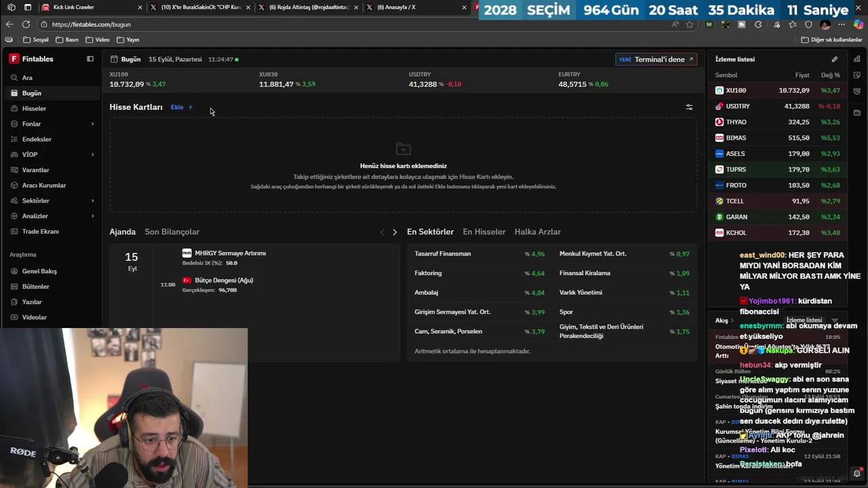Viewport: 868px width, 488px height.
Task: Click the browser back arrow
Action: (9, 24)
